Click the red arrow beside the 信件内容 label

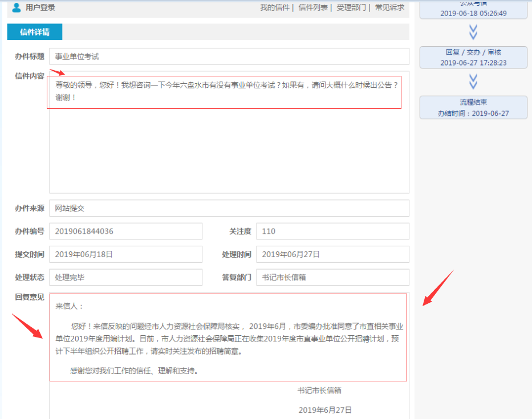pos(56,72)
